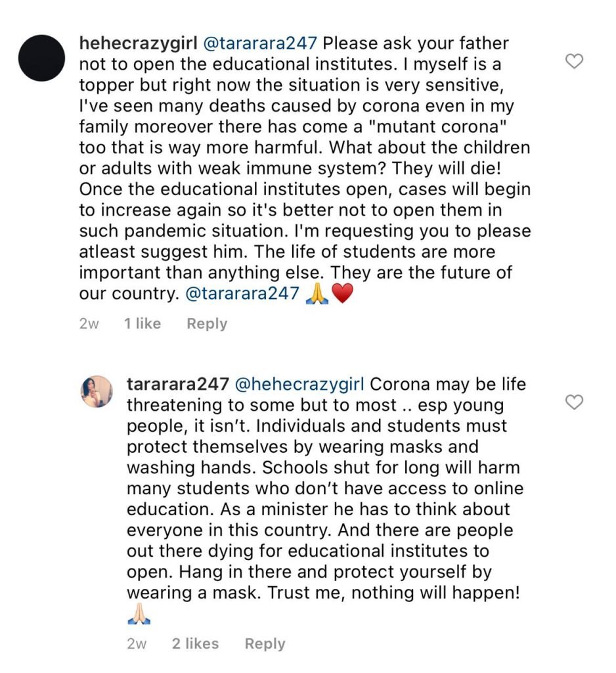Click the red heart emoji in first comment
The height and width of the screenshot is (673, 616).
[x=342, y=294]
